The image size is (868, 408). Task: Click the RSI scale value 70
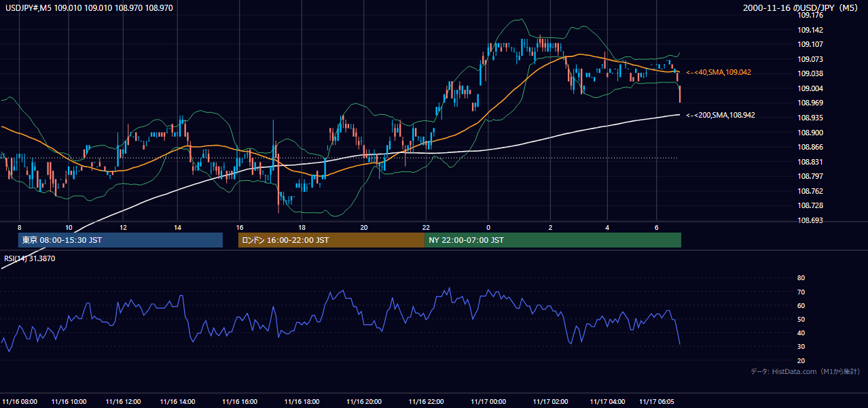[801, 292]
